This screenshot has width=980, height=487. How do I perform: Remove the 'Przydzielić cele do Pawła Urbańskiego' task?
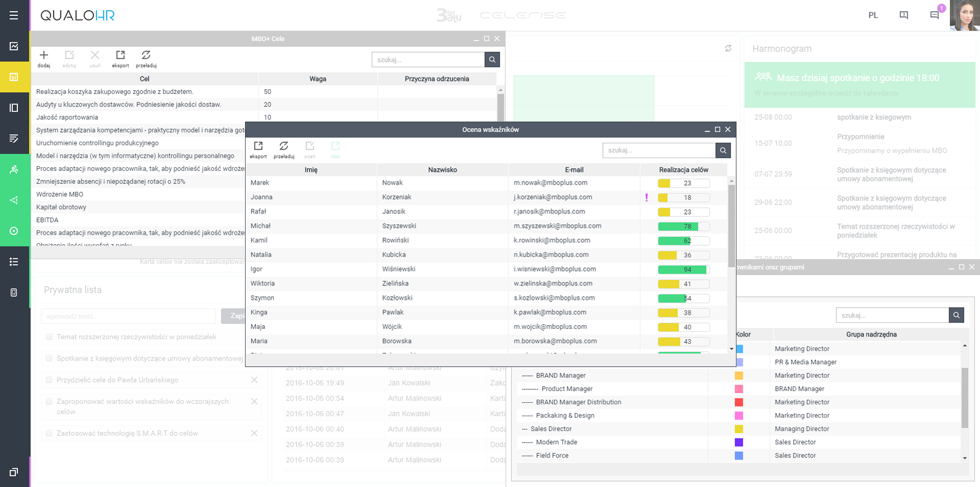coord(254,380)
